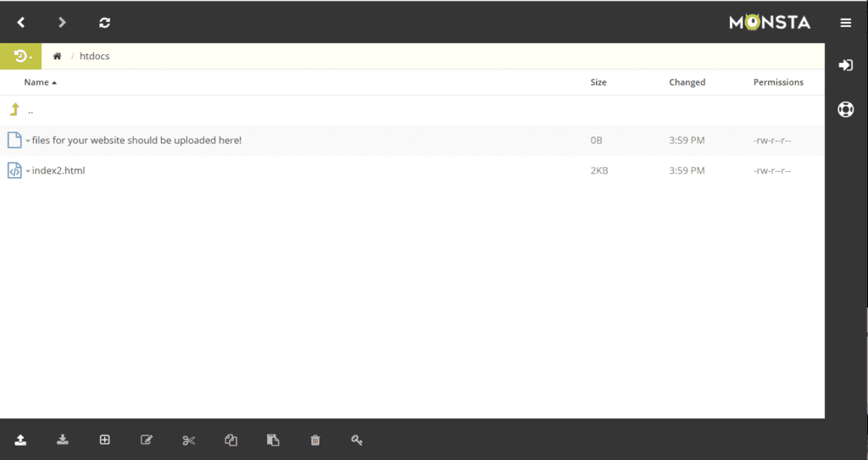Open the history dropdown button

click(21, 56)
